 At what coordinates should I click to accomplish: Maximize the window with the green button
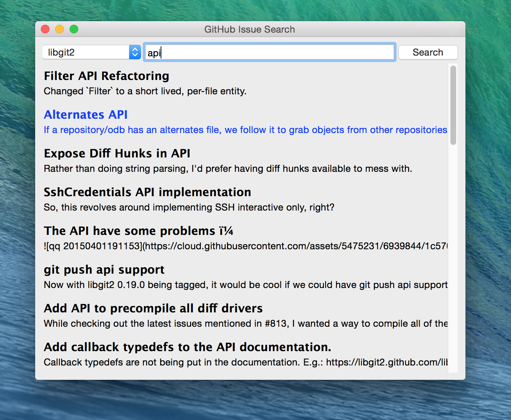pos(74,29)
